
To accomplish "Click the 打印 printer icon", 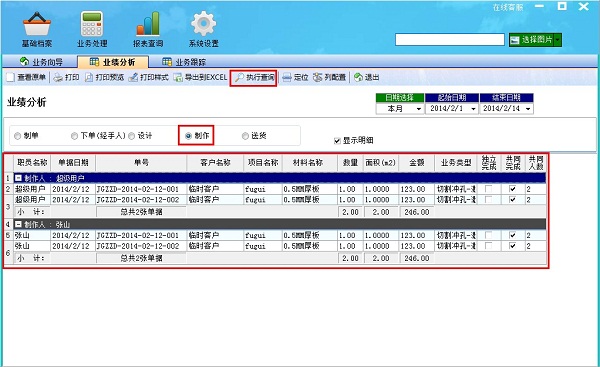I will (58, 78).
